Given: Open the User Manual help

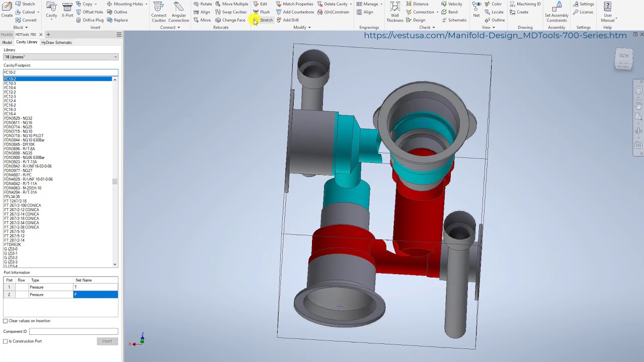Looking at the screenshot, I should (x=608, y=12).
